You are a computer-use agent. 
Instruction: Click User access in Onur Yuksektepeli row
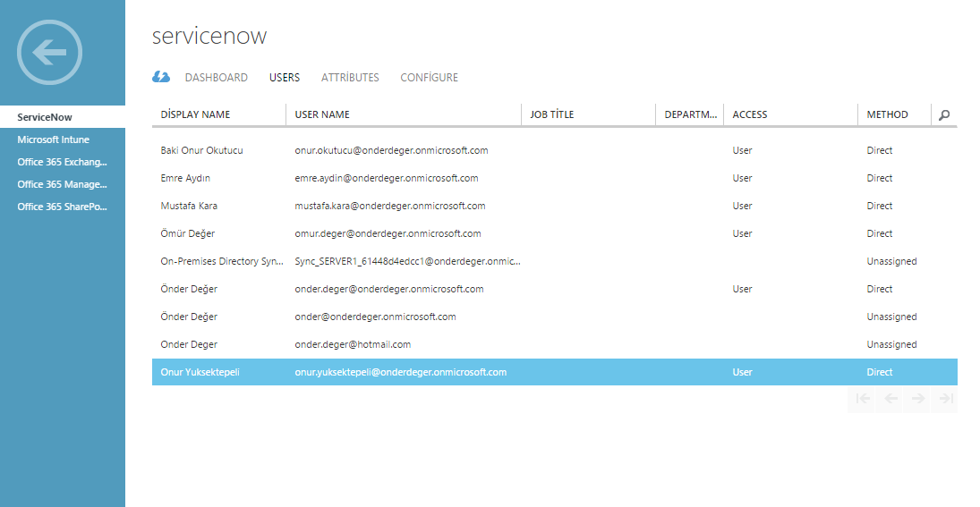[743, 372]
